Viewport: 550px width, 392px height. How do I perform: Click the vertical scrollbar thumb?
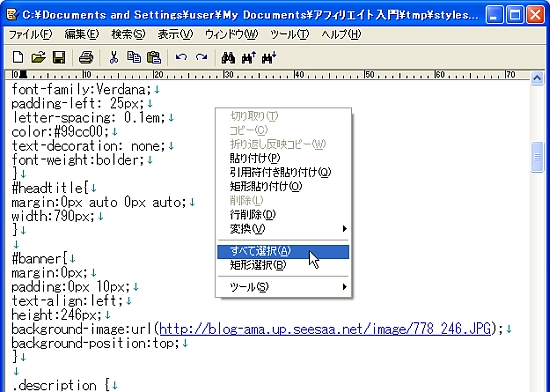click(537, 157)
